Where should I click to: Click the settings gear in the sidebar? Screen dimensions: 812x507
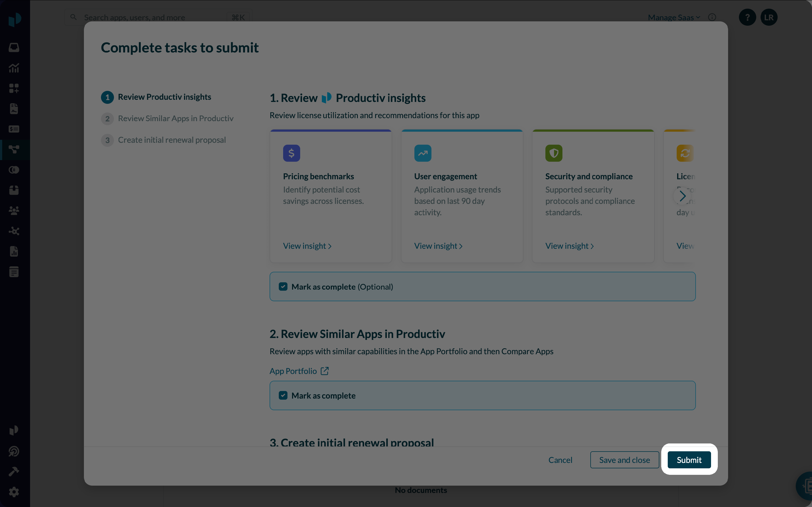[14, 492]
